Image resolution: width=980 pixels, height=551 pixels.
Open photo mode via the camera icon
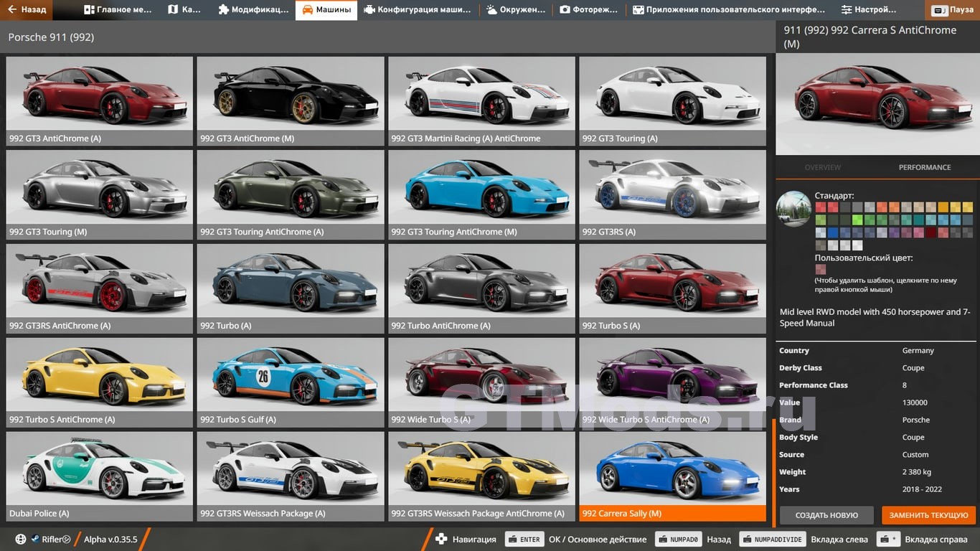click(588, 10)
